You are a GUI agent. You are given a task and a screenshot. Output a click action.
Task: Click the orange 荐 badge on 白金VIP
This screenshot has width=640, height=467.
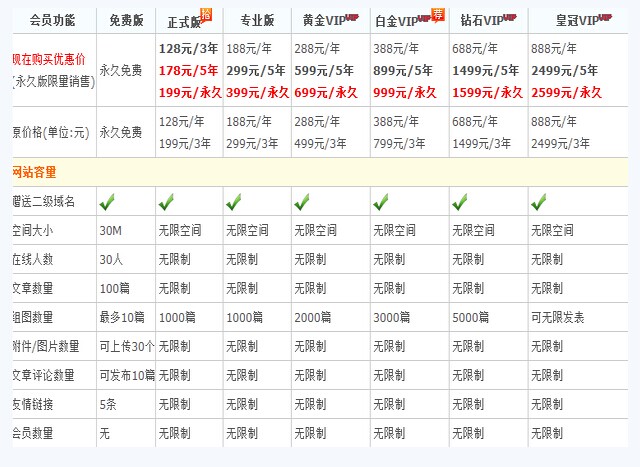click(437, 14)
